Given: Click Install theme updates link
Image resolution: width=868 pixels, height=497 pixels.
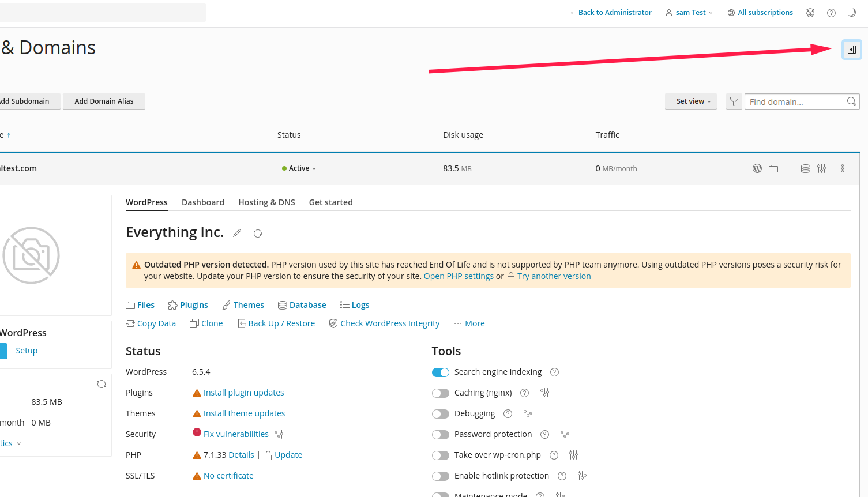Looking at the screenshot, I should click(x=244, y=413).
